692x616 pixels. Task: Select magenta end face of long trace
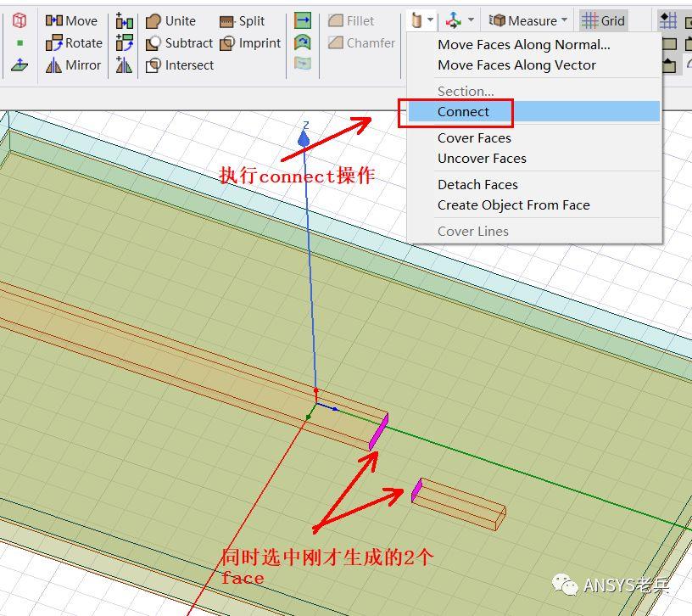pyautogui.click(x=379, y=432)
